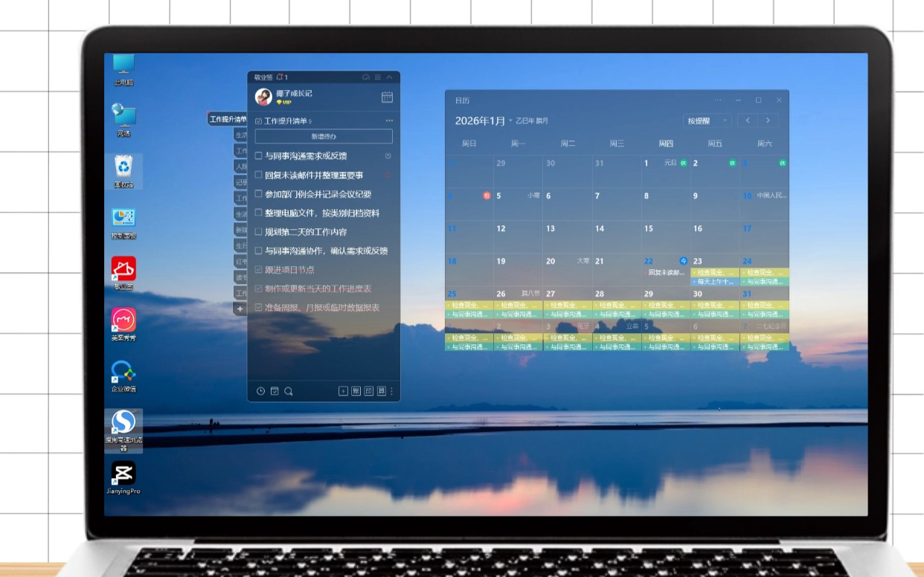Click the 新增待办 button
Screen dimensions: 924x577
pos(324,137)
